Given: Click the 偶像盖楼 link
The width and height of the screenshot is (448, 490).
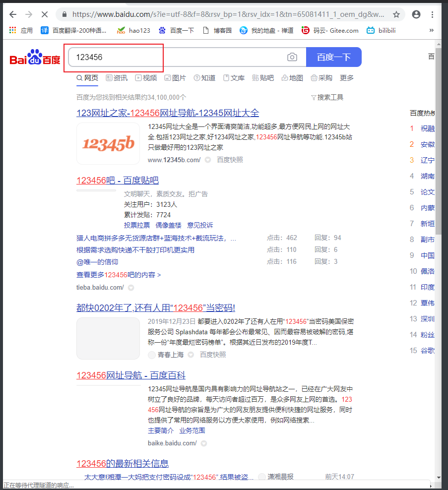Looking at the screenshot, I should (169, 225).
